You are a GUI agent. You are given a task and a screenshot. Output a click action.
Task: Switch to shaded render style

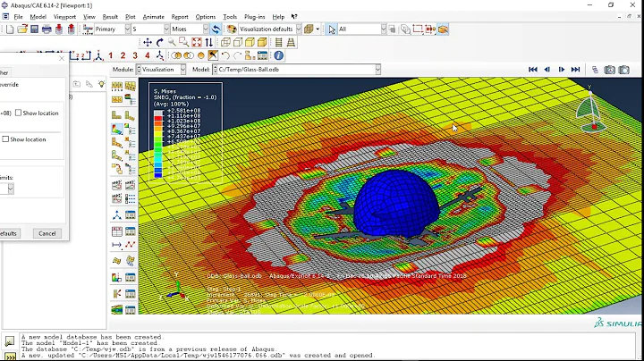coord(262,42)
